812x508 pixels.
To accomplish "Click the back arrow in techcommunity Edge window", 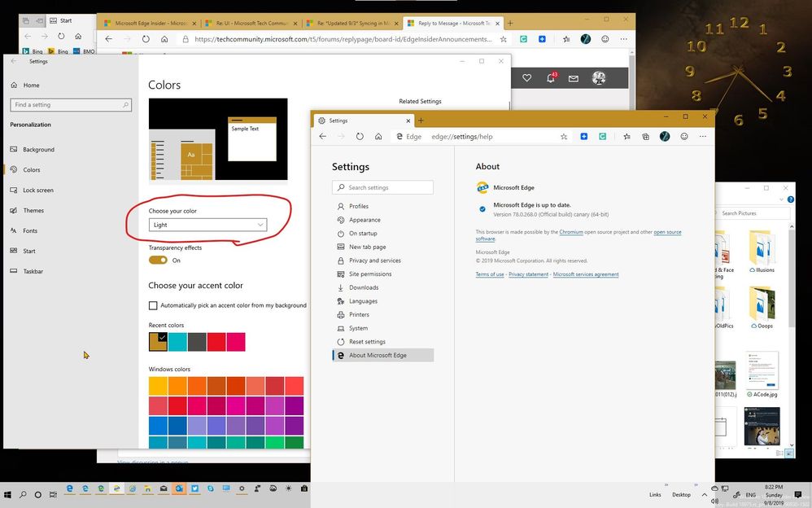I will tap(108, 39).
